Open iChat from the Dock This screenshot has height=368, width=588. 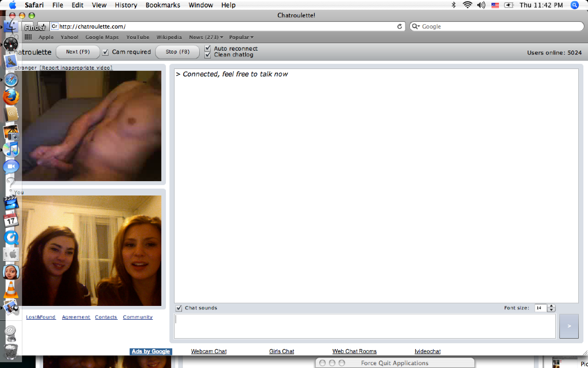[x=11, y=167]
